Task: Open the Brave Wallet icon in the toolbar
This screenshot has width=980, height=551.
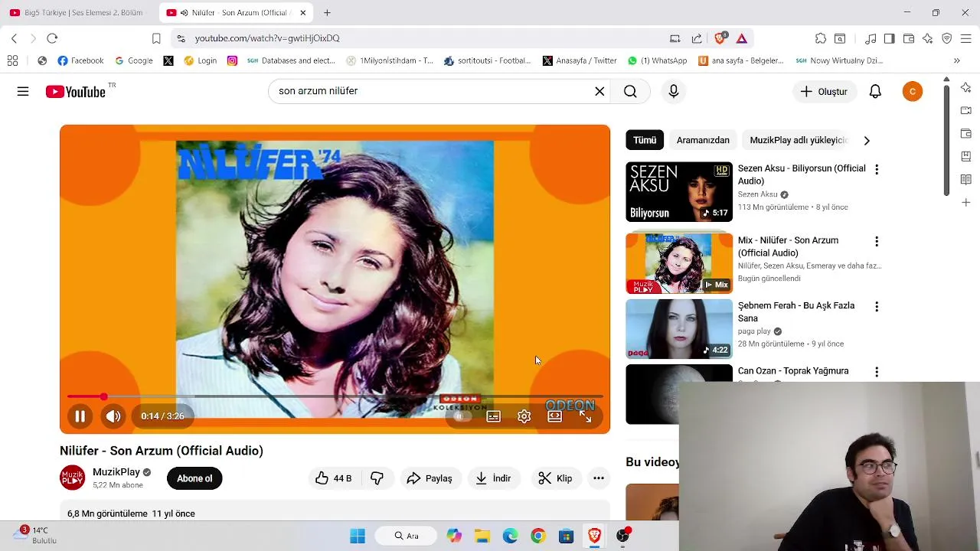Action: (909, 38)
